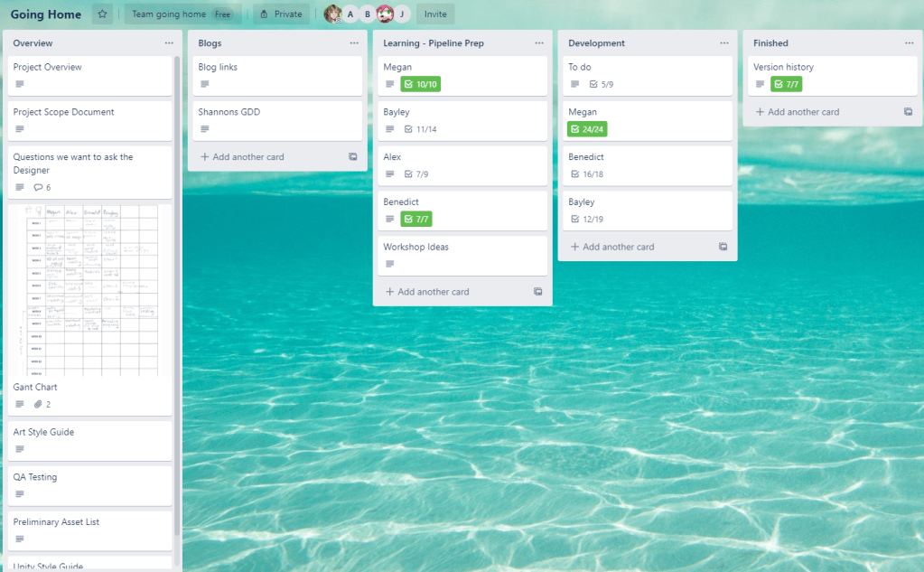The width and height of the screenshot is (924, 572).
Task: Click the Invite button
Action: pyautogui.click(x=435, y=14)
